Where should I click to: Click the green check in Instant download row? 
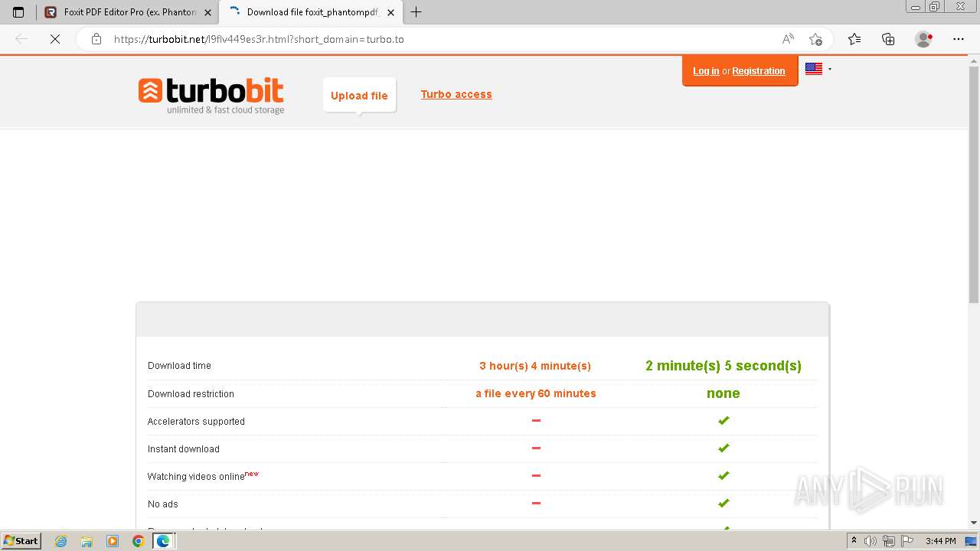tap(724, 448)
